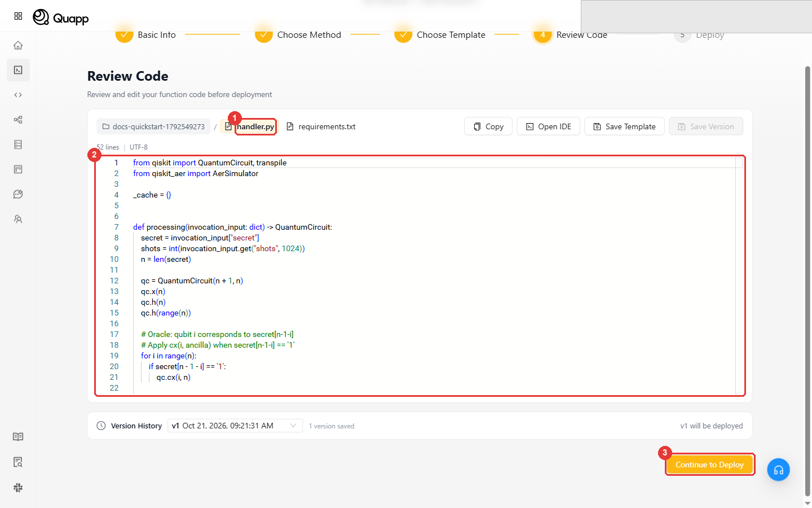The width and height of the screenshot is (812, 508).
Task: Expand the version history v1 dropdown
Action: point(235,426)
